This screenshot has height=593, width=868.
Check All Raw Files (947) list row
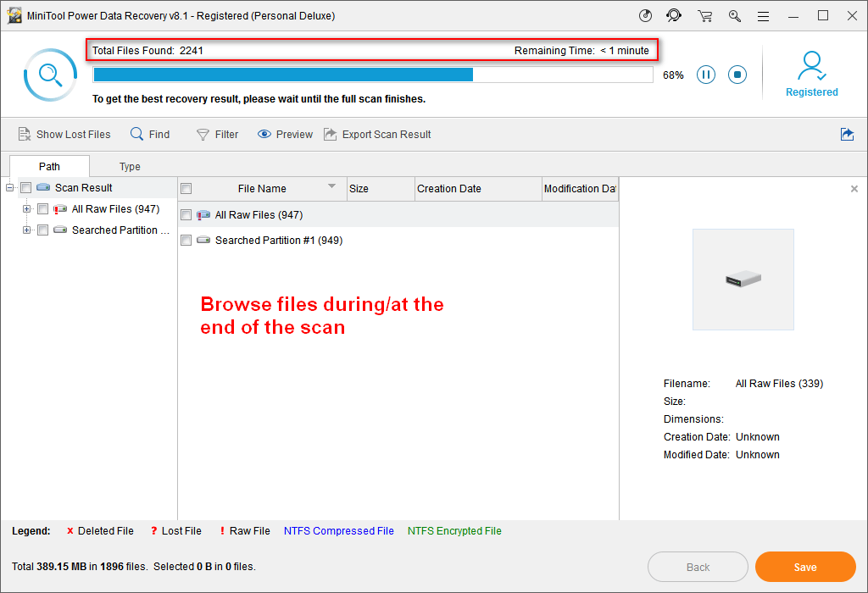pos(186,214)
